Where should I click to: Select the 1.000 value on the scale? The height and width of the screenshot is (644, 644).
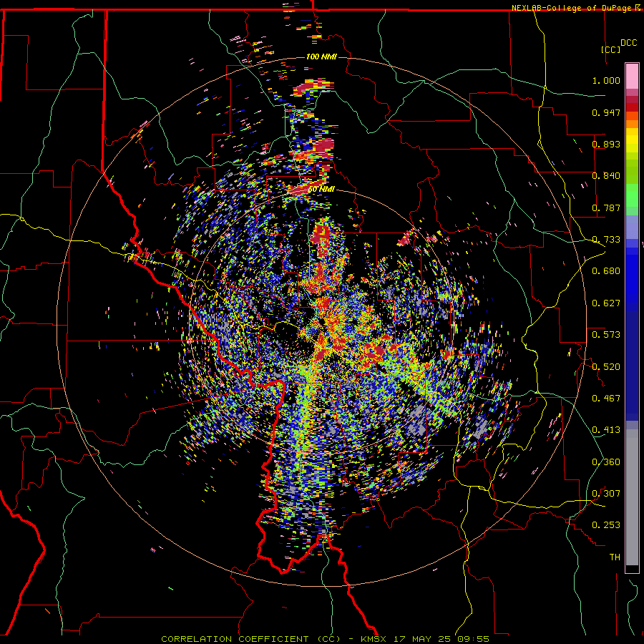606,80
